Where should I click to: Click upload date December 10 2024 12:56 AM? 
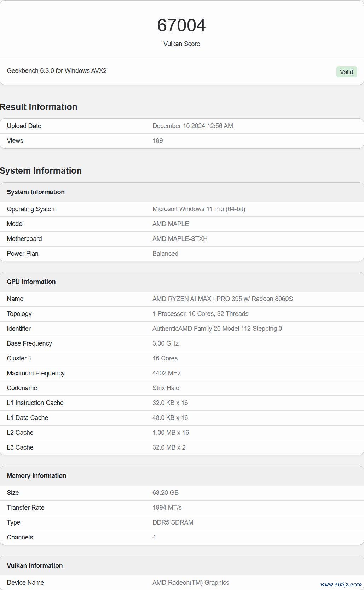click(193, 126)
